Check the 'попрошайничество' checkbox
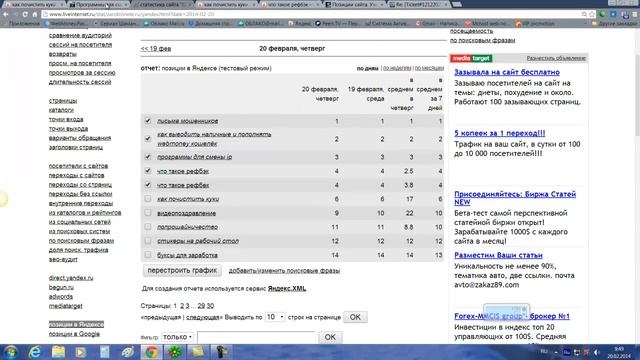The height and width of the screenshot is (360, 640). [x=148, y=227]
